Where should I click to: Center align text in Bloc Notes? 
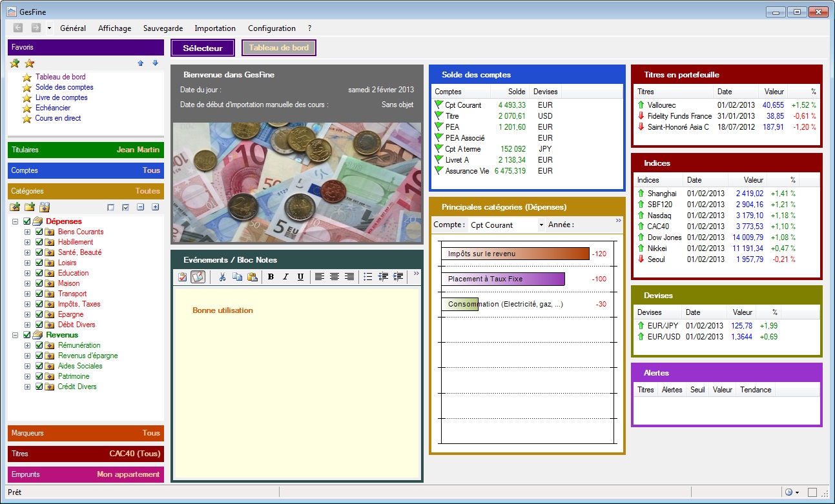(x=334, y=277)
